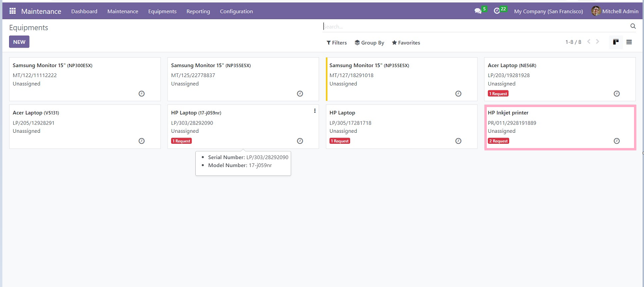
Task: Click 2 Request badge on HP Inkjet printer
Action: click(x=498, y=141)
